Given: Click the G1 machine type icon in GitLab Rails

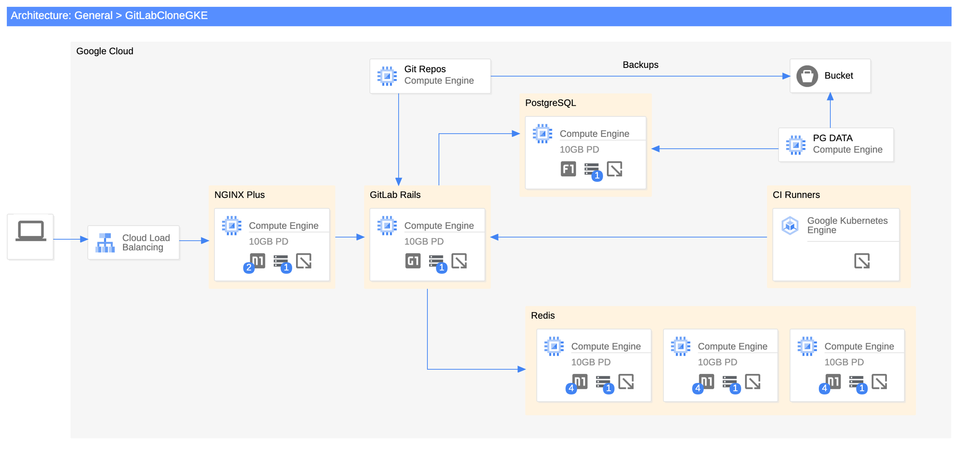Looking at the screenshot, I should point(413,261).
